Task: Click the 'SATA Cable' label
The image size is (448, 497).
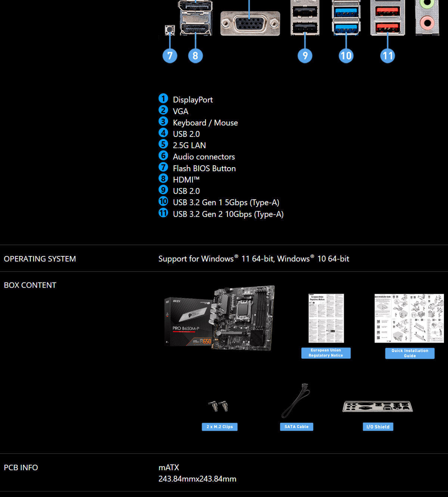Action: (x=296, y=427)
